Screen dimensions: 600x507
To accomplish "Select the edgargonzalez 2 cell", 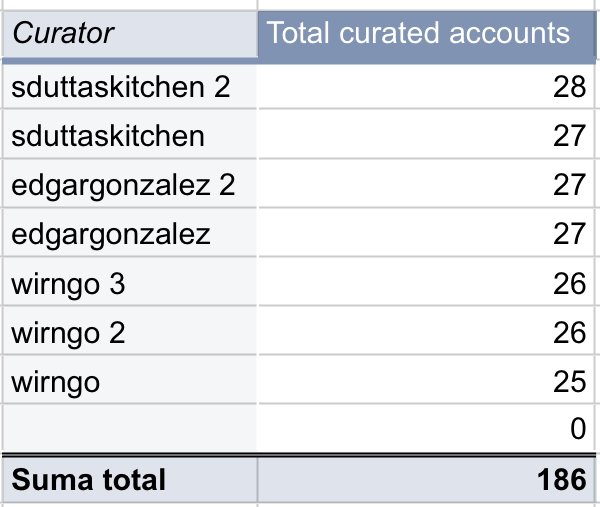I will pos(130,184).
